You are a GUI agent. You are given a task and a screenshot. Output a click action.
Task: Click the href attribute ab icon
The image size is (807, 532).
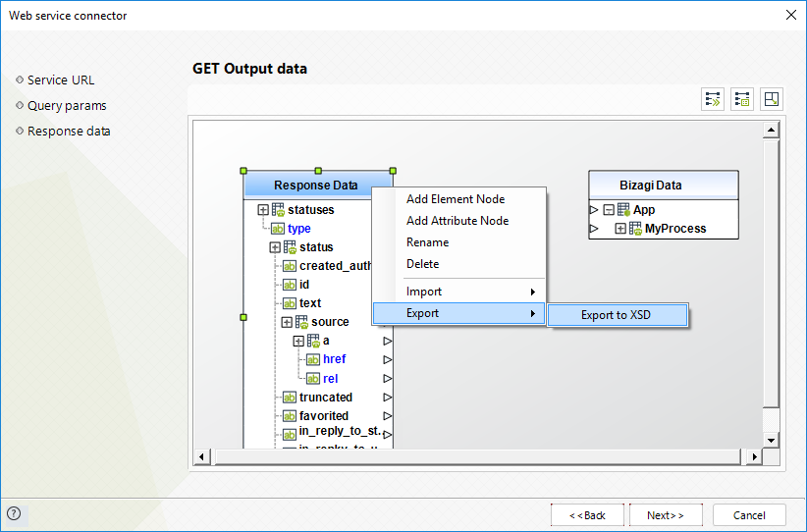click(x=313, y=359)
